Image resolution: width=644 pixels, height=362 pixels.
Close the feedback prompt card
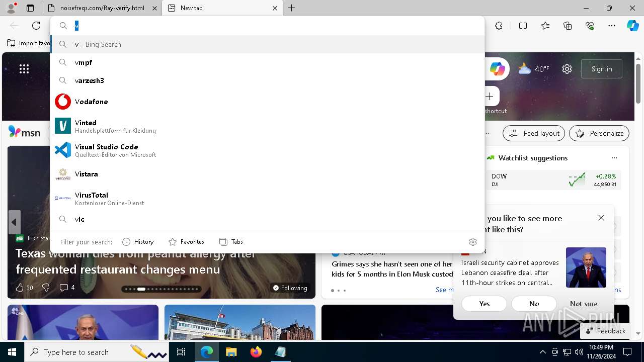point(601,218)
